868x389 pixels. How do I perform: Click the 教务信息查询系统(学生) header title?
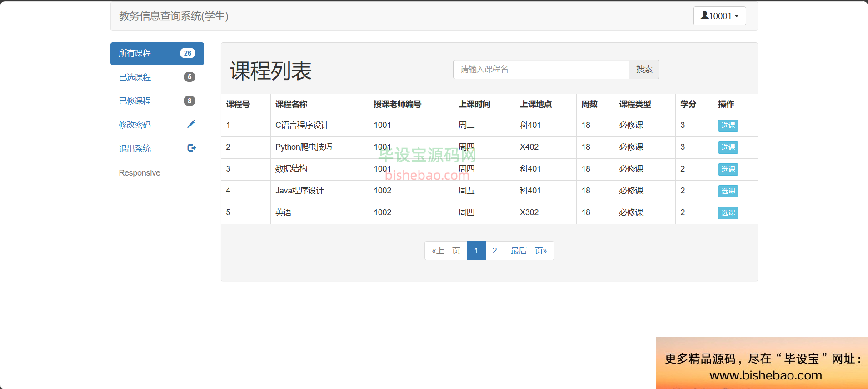click(x=174, y=16)
